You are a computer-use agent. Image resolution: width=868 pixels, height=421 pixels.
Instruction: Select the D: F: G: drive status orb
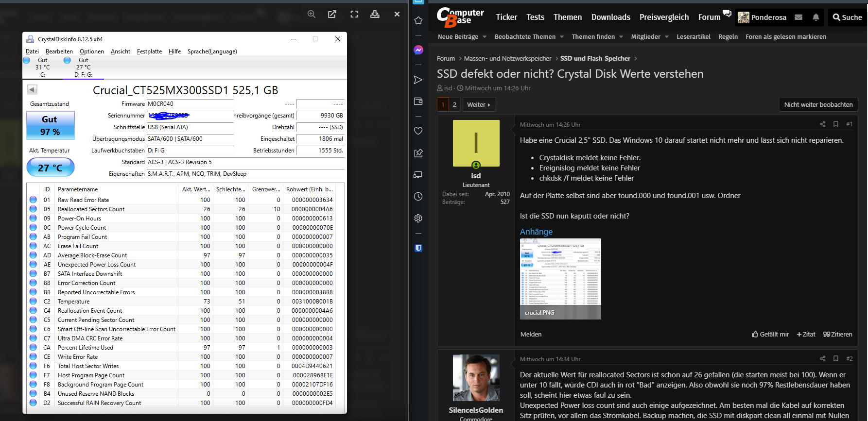(x=67, y=60)
